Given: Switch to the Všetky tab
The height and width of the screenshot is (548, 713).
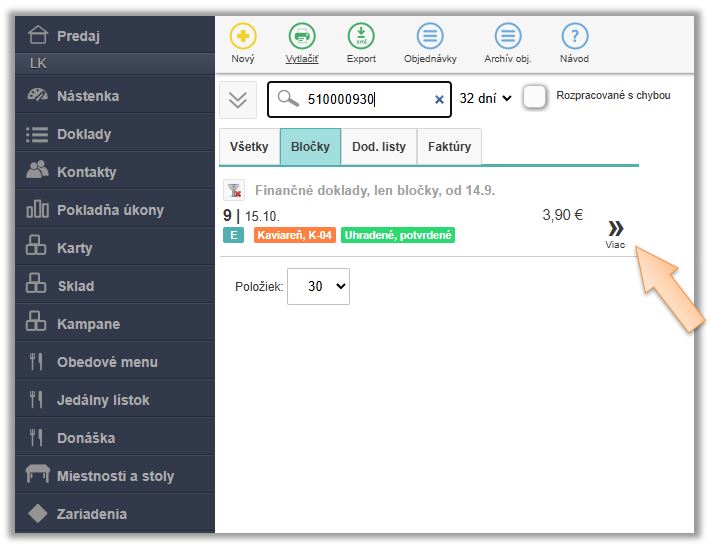Looking at the screenshot, I should coord(249,146).
